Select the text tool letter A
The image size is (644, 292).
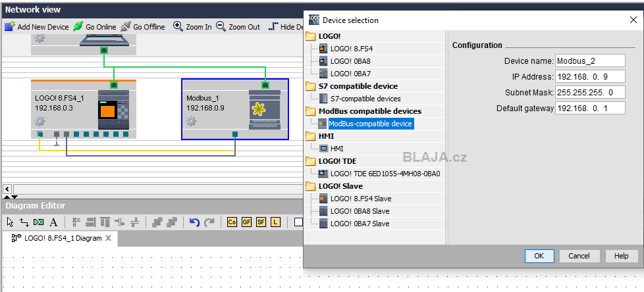tap(53, 222)
